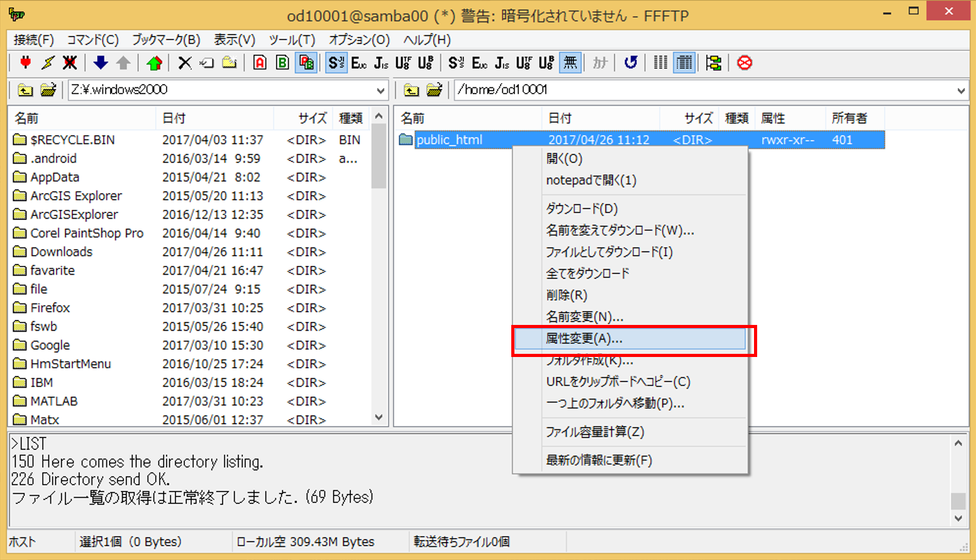Choose 全てをダウンロード in context menu

coord(630,273)
